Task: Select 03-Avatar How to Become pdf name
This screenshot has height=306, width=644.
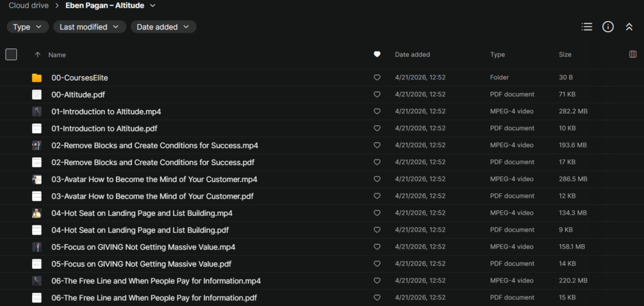Action: click(152, 196)
